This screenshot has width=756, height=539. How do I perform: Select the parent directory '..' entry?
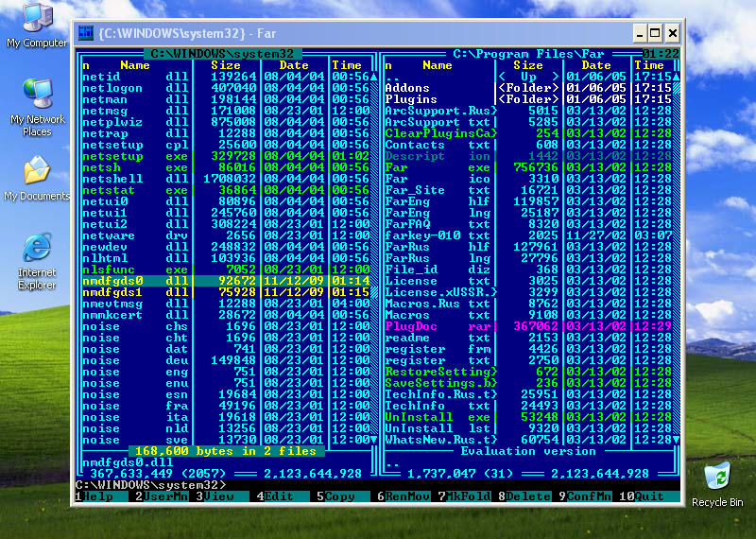(528, 77)
